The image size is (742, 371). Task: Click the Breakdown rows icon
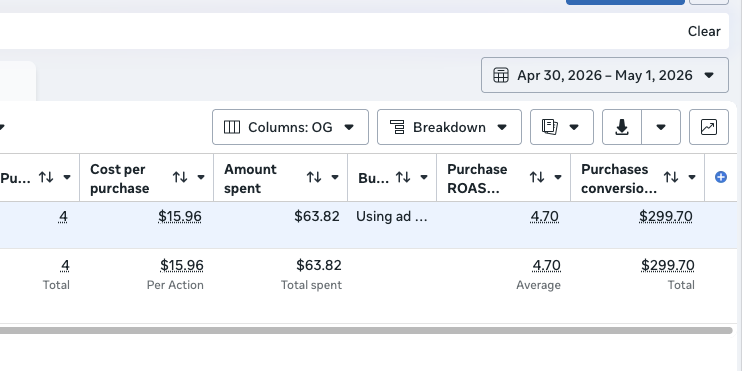(397, 127)
